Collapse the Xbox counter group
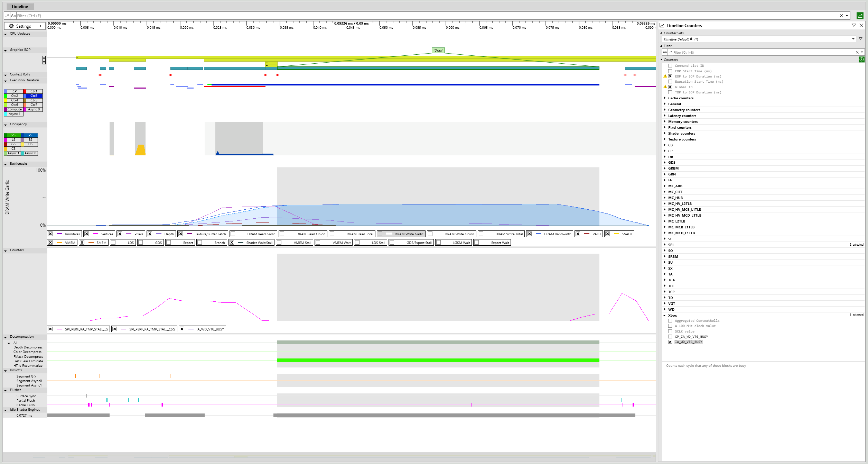Viewport: 868px width, 464px height. click(664, 315)
